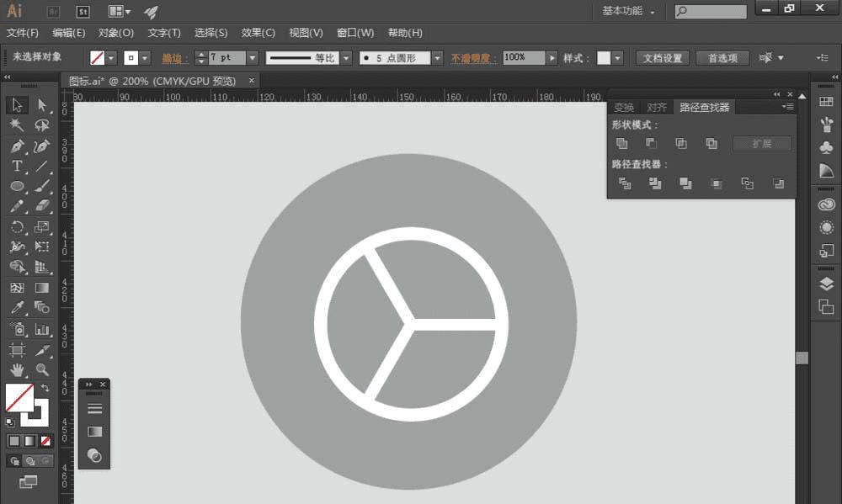Image resolution: width=842 pixels, height=504 pixels.
Task: Select the Artboard tool
Action: [17, 350]
